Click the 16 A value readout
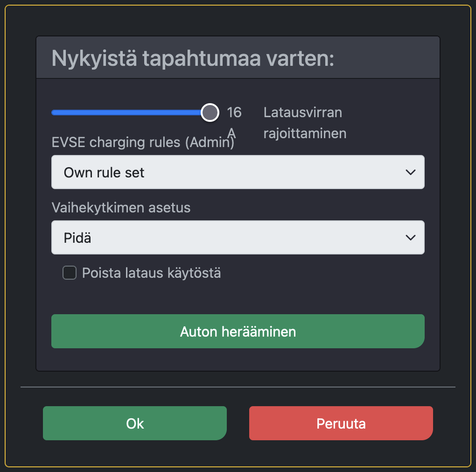Screen dimensions: 476x472 (235, 113)
